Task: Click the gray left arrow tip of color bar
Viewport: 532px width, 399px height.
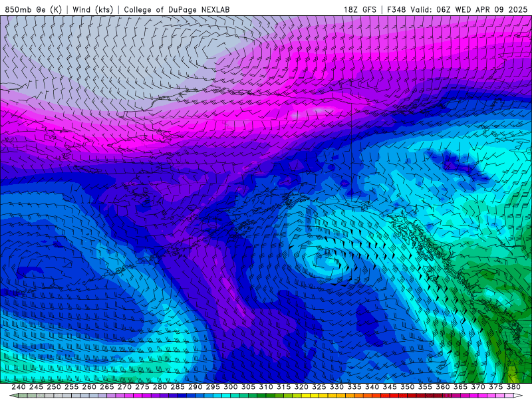Action: coord(14,396)
